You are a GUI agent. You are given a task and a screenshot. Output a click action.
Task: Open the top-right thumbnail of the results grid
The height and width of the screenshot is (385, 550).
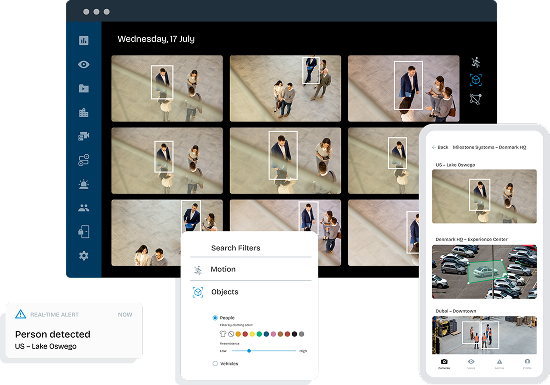403,88
